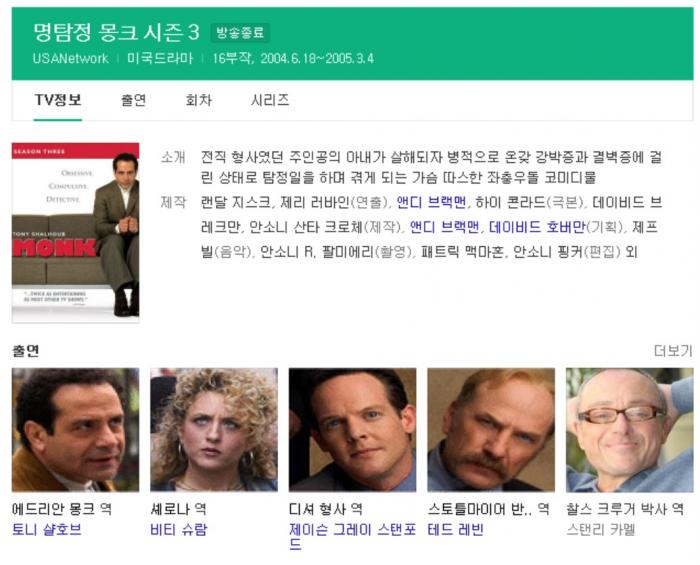Open the 데이비드 호버만 producer link
The image size is (700, 565).
point(537,227)
